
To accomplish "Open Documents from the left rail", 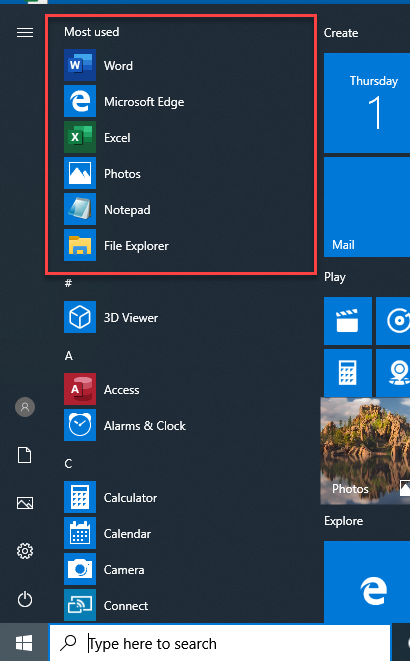I will (24, 455).
